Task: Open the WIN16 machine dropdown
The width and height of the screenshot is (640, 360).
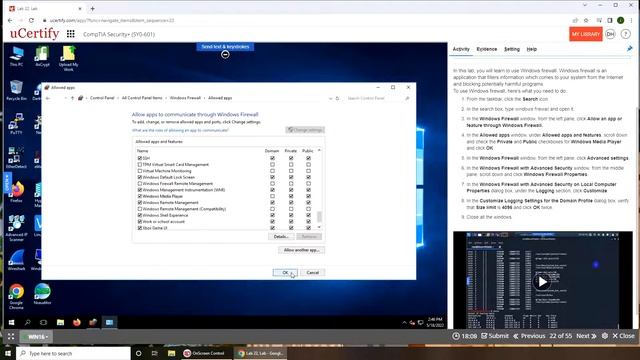Action: coord(37,337)
